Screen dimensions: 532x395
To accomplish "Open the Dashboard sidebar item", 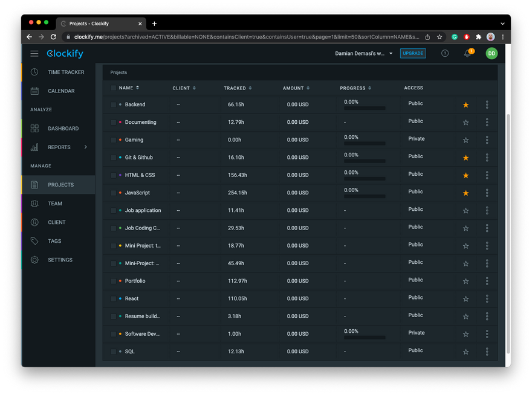I will pyautogui.click(x=63, y=129).
